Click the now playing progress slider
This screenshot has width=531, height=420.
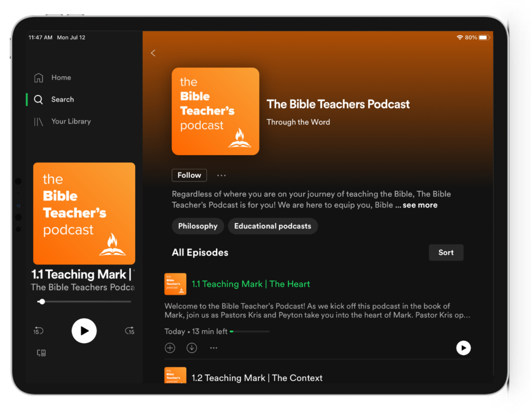(85, 301)
